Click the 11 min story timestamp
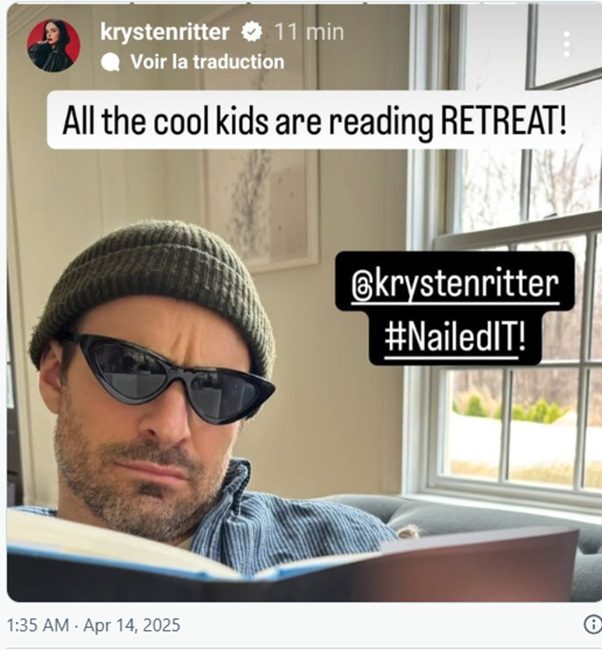The height and width of the screenshot is (650, 602). tap(309, 32)
